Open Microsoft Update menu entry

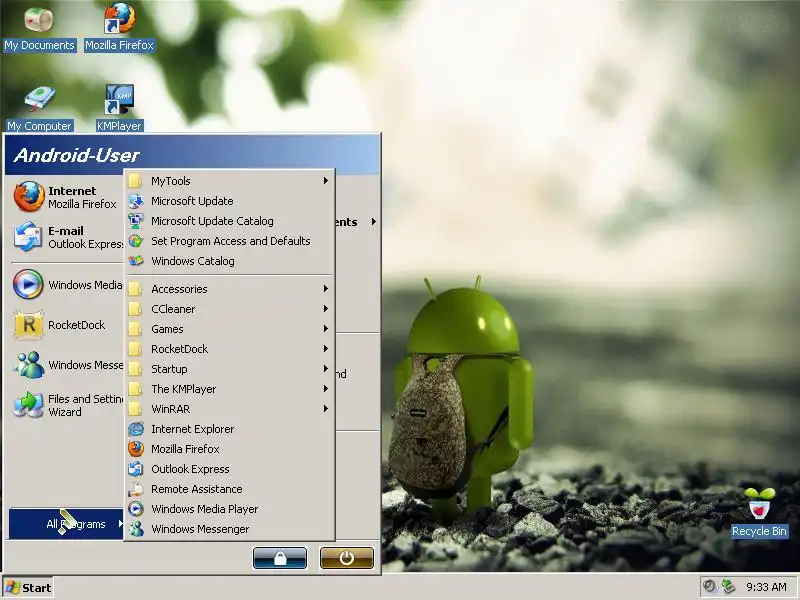tap(230, 201)
